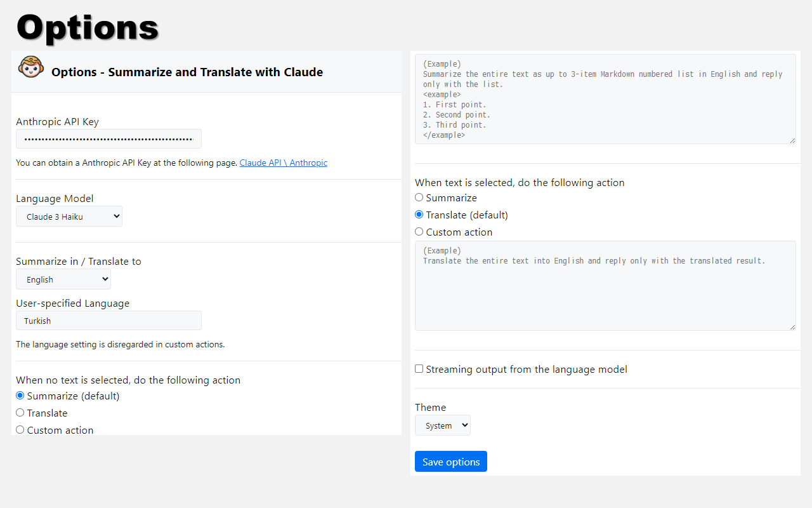Choose Custom action for selected text
Image resolution: width=812 pixels, height=508 pixels.
(x=419, y=232)
